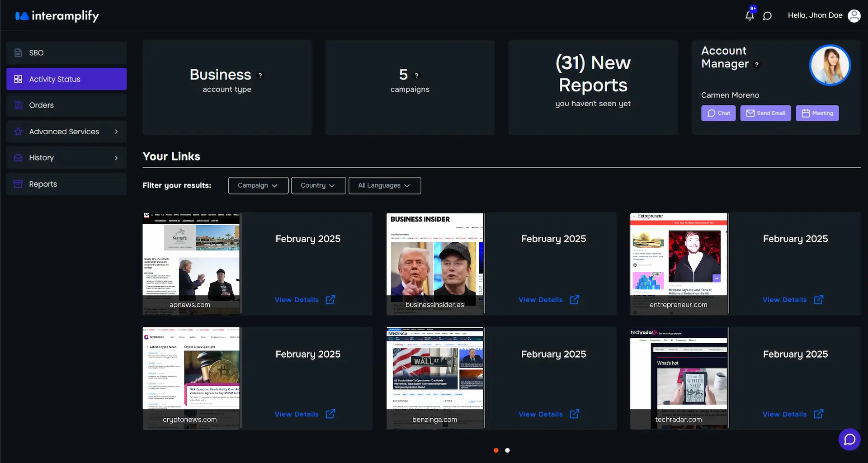This screenshot has width=868, height=463.
Task: Open the floating support chat bubble
Action: 849,439
